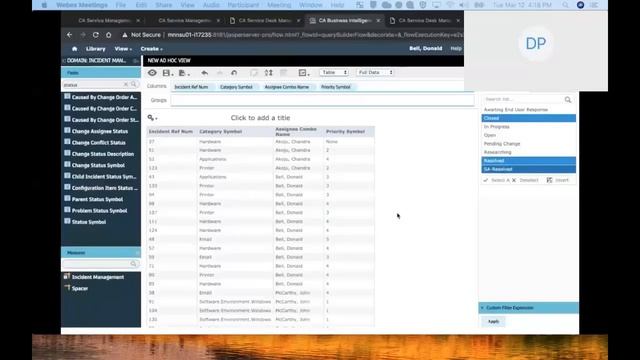Screen dimensions: 640x360
Task: Toggle the Closed filter value
Action: [529, 118]
